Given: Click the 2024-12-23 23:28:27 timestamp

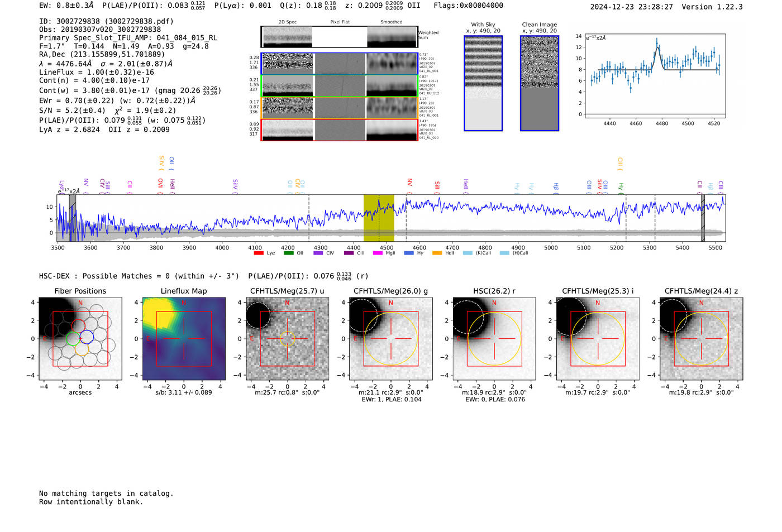Looking at the screenshot, I should pyautogui.click(x=631, y=7).
